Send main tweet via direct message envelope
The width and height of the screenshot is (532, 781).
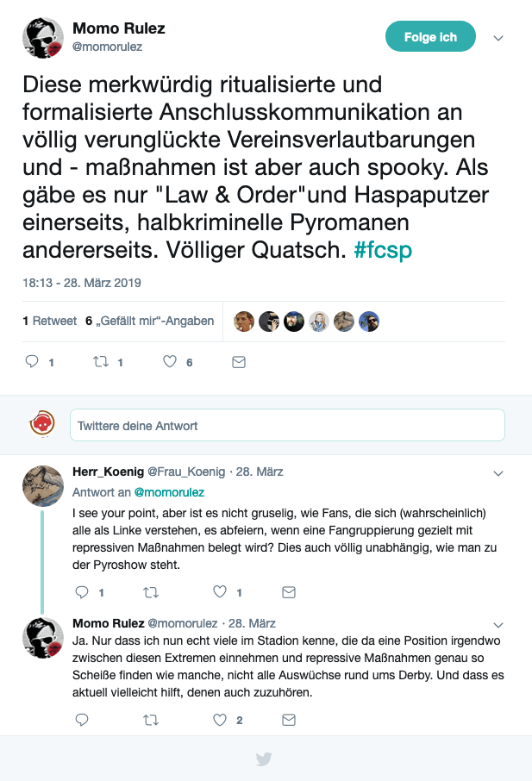239,362
